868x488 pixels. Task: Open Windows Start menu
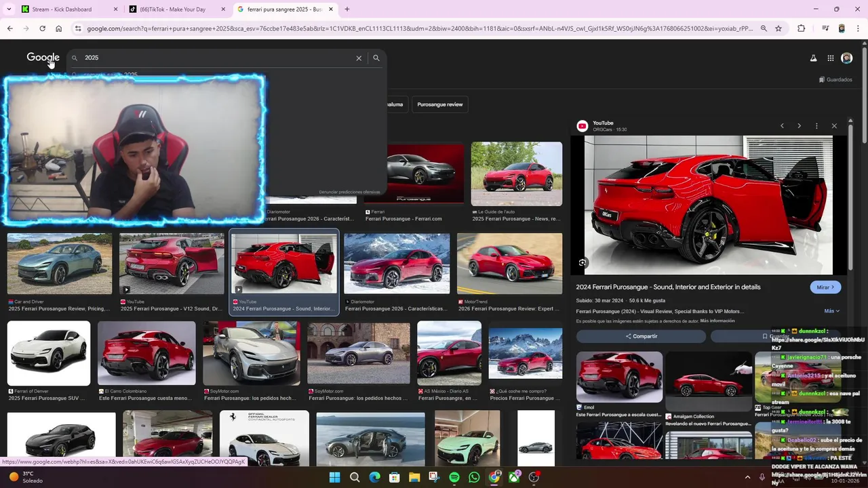tap(334, 477)
